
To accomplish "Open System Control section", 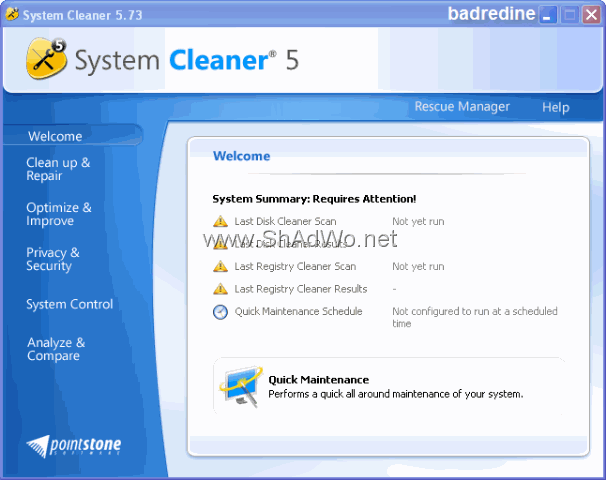I will [70, 304].
